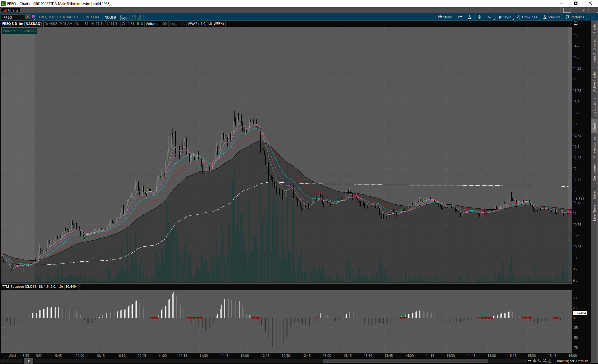The image size is (598, 364).
Task: Open the Patterns menu
Action: [x=575, y=17]
